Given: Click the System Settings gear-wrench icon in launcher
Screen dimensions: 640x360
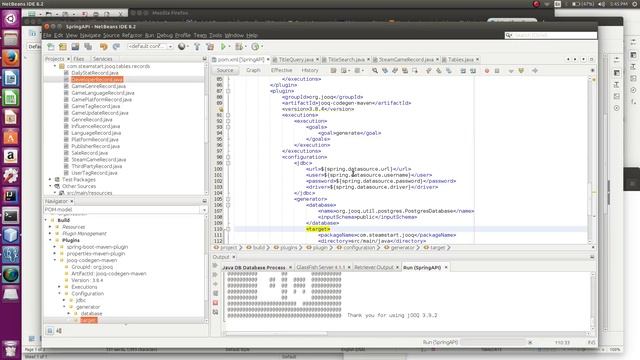Looking at the screenshot, I should [11, 176].
